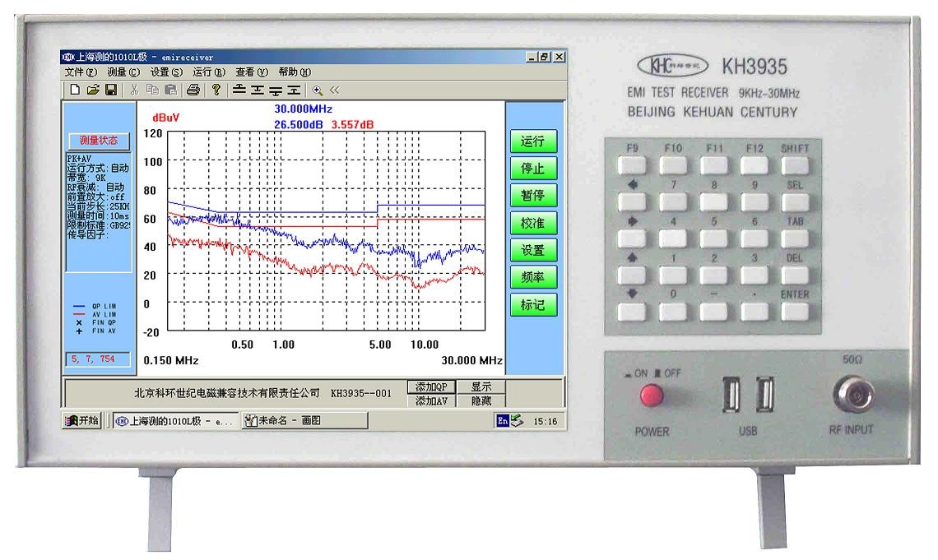Switch to the 未命名 - 画图 taskbar window
The height and width of the screenshot is (560, 938).
click(x=304, y=421)
